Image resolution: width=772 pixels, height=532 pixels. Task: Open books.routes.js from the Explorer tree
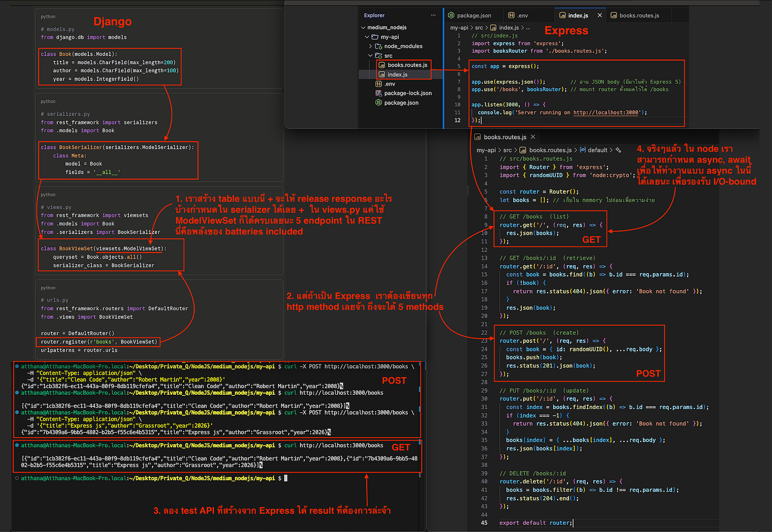(408, 65)
